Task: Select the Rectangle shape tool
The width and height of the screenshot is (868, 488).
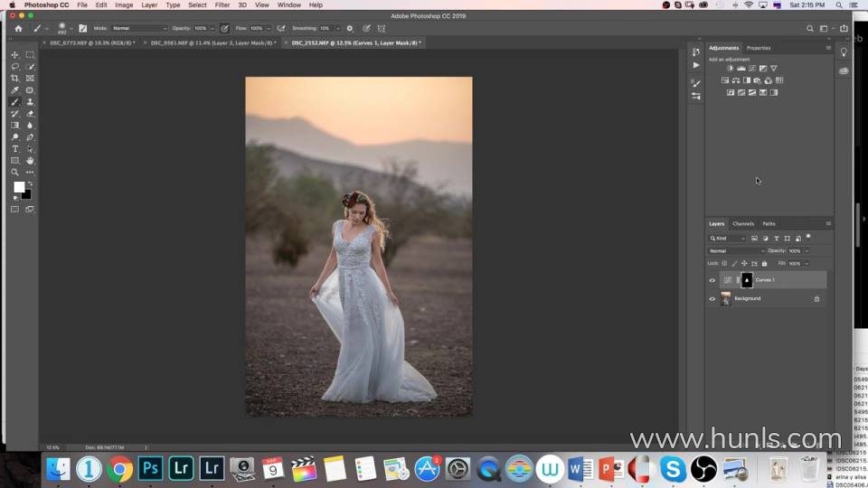Action: [x=15, y=161]
